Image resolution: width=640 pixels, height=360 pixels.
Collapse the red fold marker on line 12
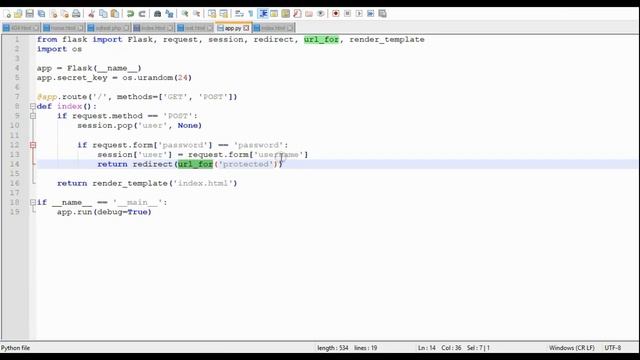[x=33, y=145]
